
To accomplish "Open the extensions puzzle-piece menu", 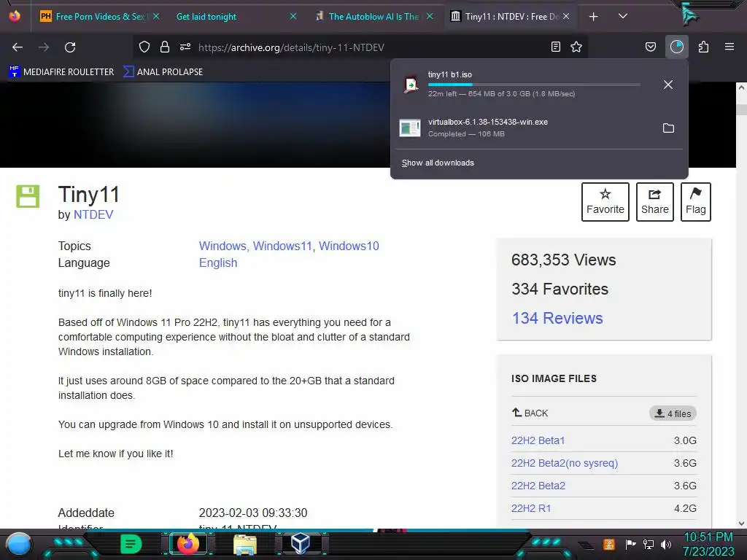I will click(703, 47).
